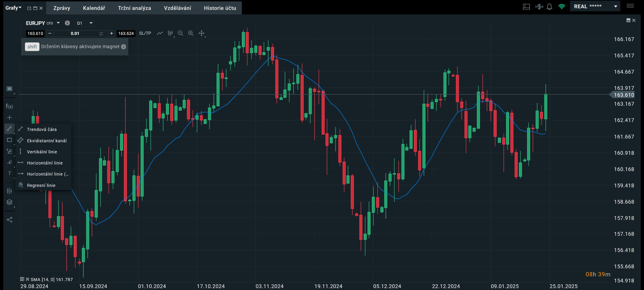Select the crosshair plus tool in sidebar

(x=9, y=118)
